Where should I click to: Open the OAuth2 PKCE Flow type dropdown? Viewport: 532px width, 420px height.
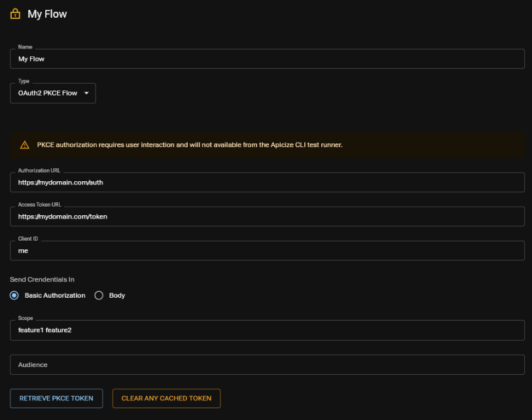pos(52,93)
